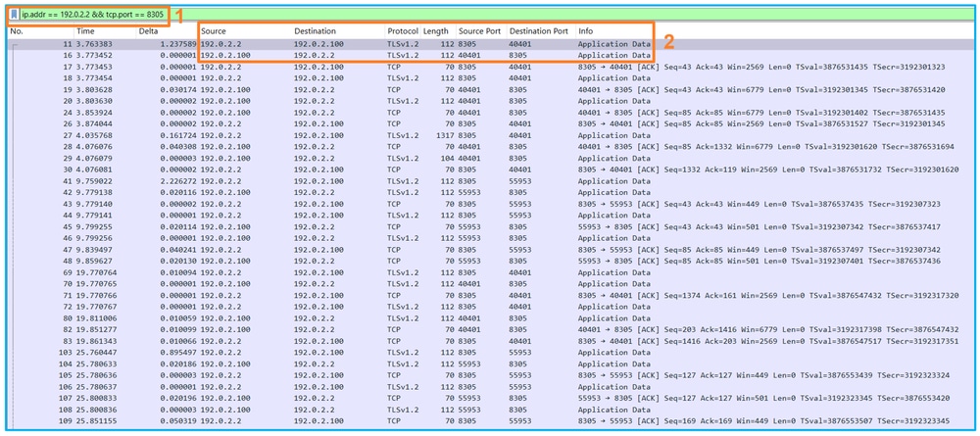980x436 pixels.
Task: Select packet 106 at time 25.780637
Action: 491,387
